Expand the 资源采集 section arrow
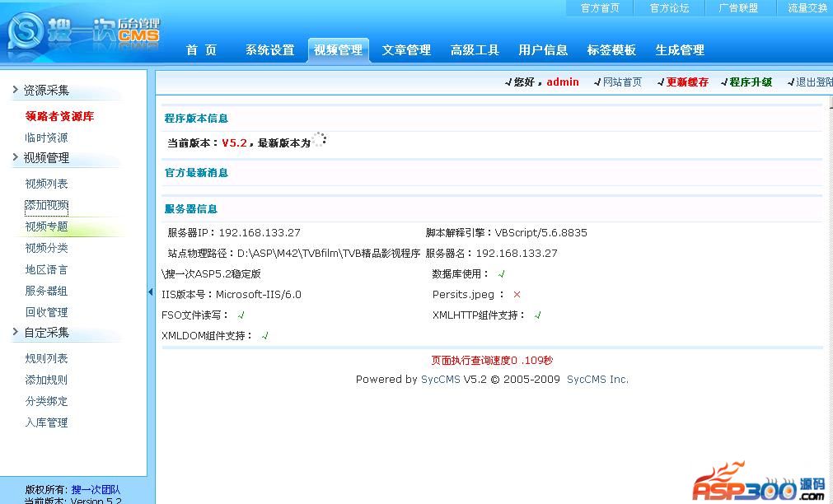 tap(16, 90)
